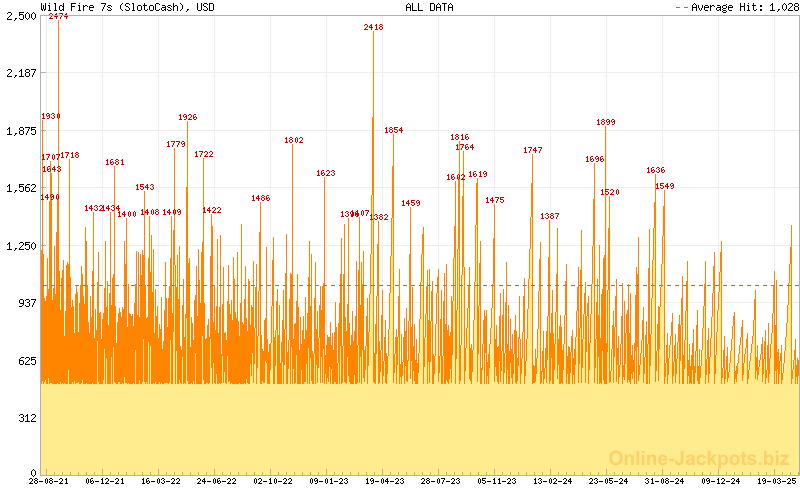Click the 1854 peak value label
Viewport: 800px width, 490px height.
[x=393, y=130]
